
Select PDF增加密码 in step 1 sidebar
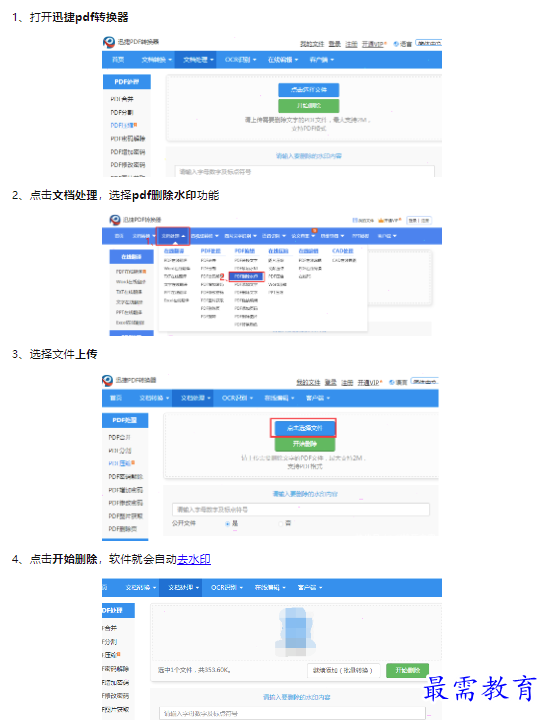point(128,152)
